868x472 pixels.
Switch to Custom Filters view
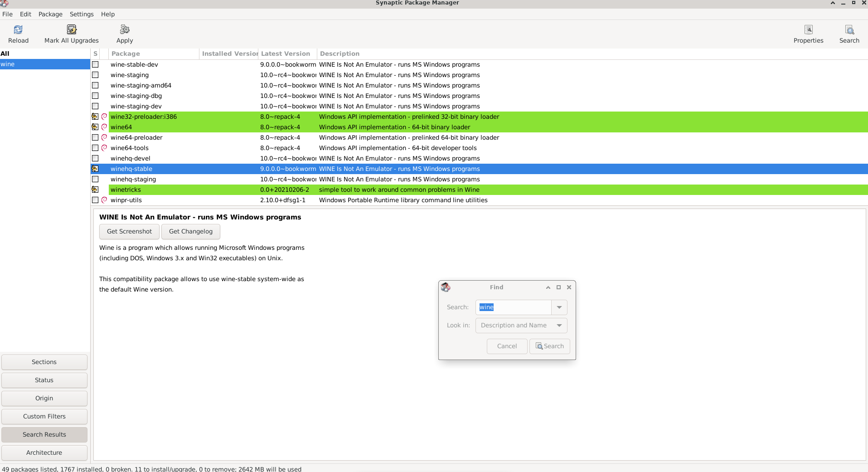coord(44,416)
